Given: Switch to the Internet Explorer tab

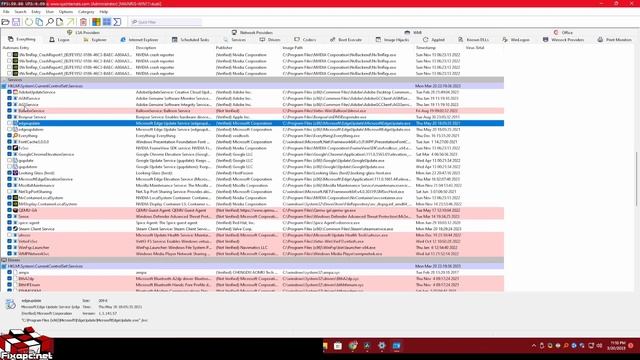Looking at the screenshot, I should [x=139, y=40].
